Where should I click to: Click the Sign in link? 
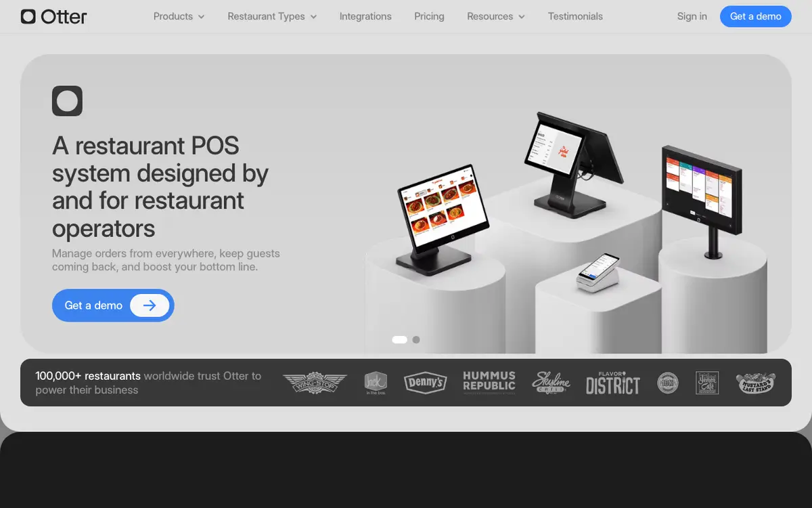[692, 16]
